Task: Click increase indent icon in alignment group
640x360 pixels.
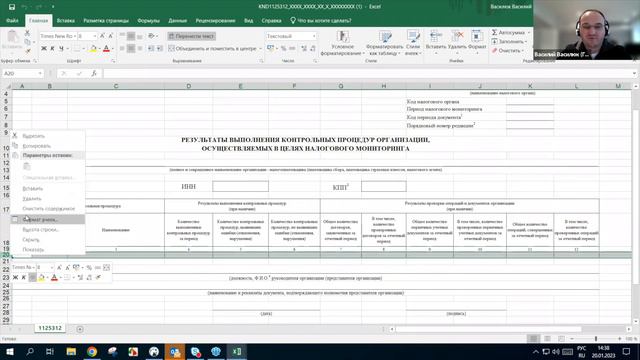Action: pos(160,49)
